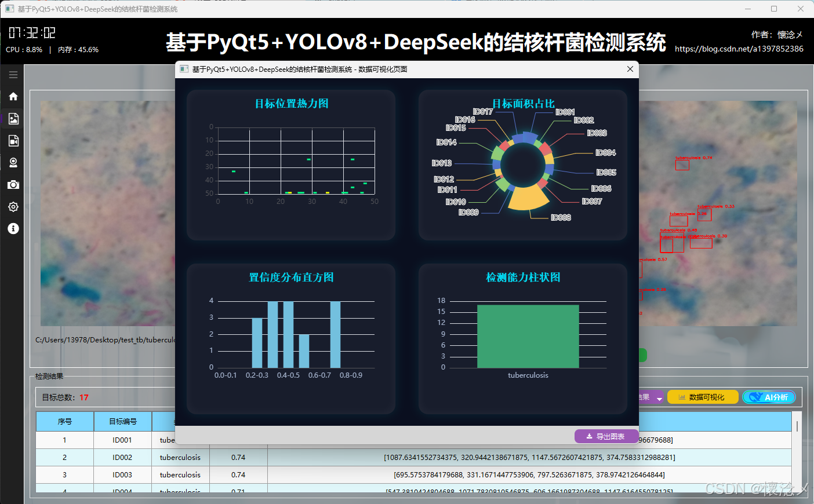Select the ID001 table cell
The height and width of the screenshot is (504, 814).
(x=122, y=440)
